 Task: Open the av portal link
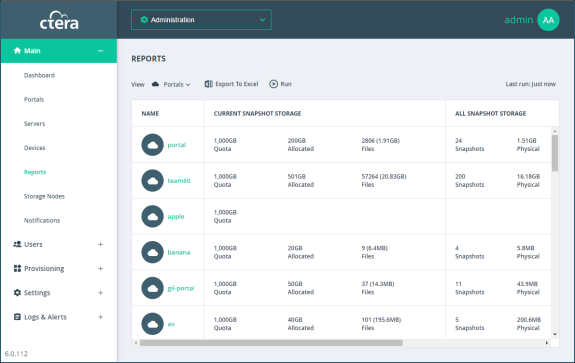pyautogui.click(x=171, y=324)
